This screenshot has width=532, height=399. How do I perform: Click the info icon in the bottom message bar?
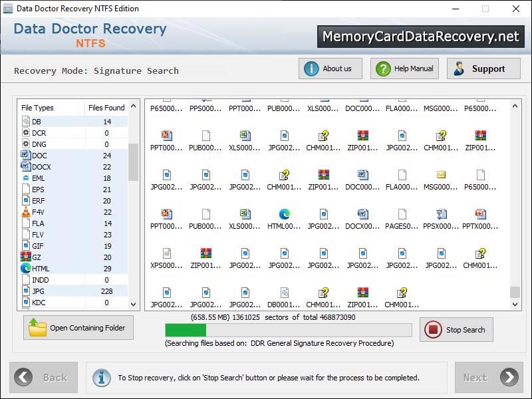101,377
